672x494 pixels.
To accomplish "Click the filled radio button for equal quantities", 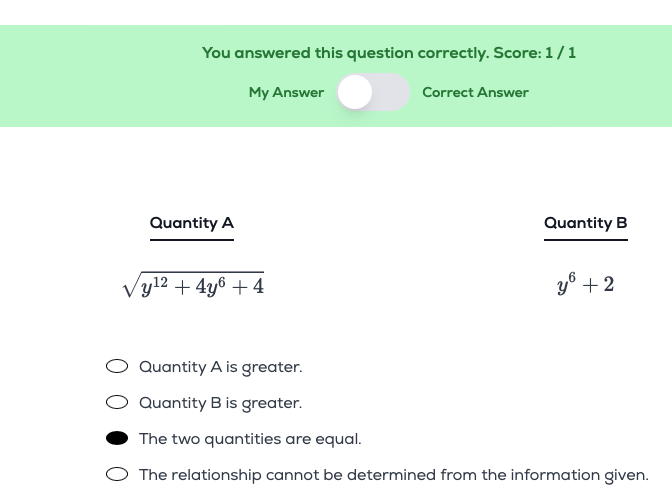I will point(117,438).
